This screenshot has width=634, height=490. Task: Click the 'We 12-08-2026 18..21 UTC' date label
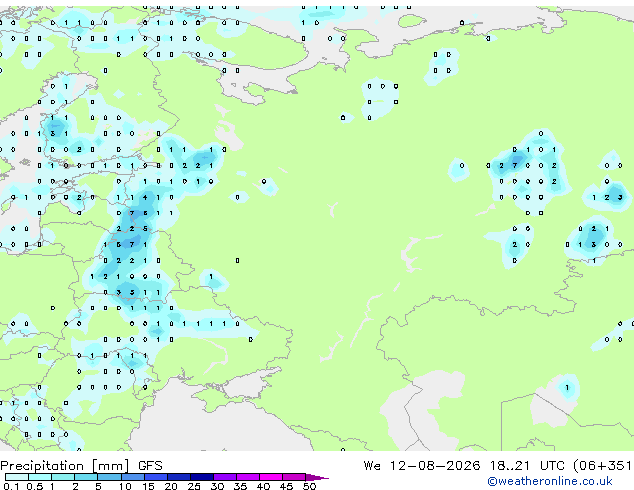point(466,466)
